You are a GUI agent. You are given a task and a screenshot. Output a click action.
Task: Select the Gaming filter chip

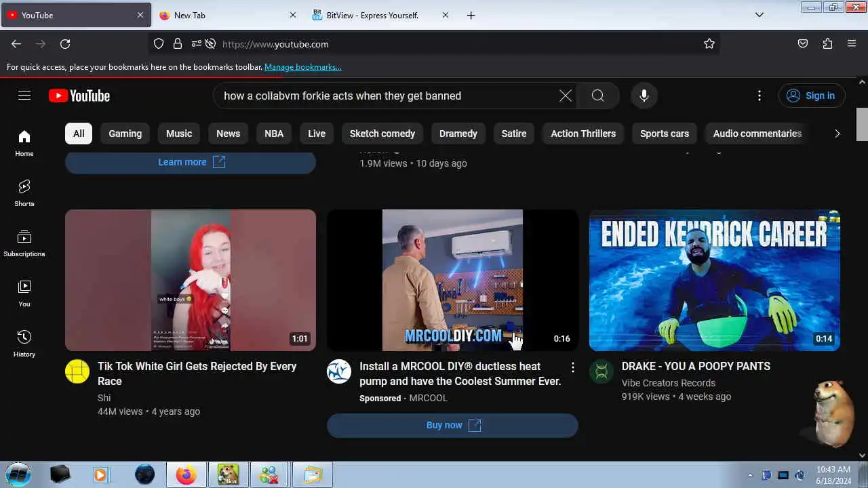coord(125,134)
